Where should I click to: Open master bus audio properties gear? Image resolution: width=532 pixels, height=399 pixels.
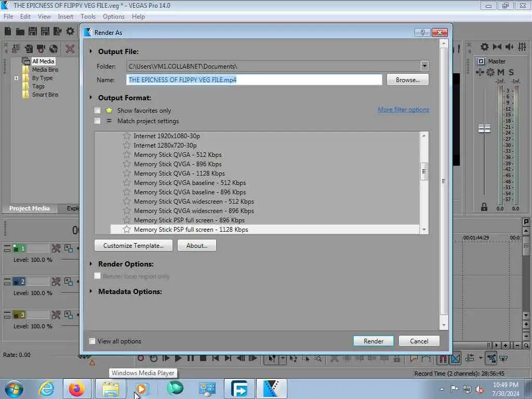(485, 47)
